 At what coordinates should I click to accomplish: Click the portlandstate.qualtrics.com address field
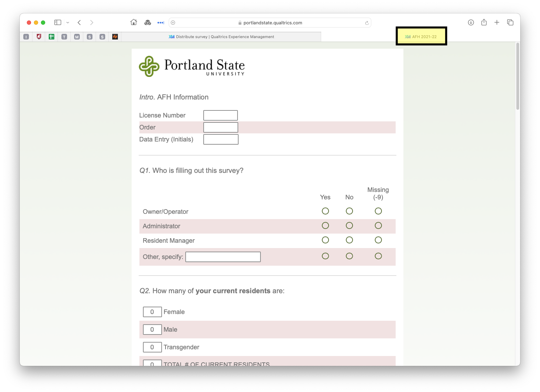click(x=270, y=23)
